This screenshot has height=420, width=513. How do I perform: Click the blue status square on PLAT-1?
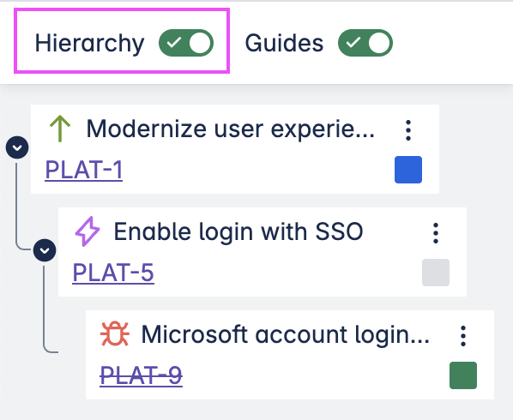click(x=408, y=170)
